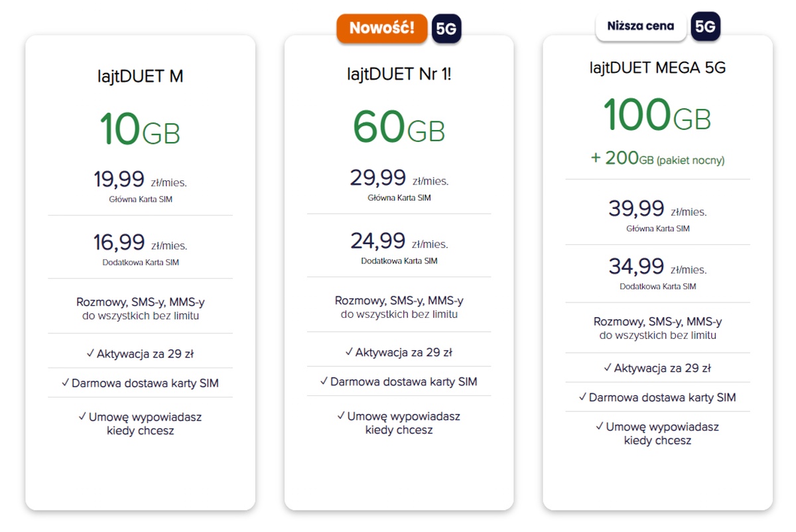Click the 10GB data amount
Screen dimensions: 796x532
(x=140, y=129)
